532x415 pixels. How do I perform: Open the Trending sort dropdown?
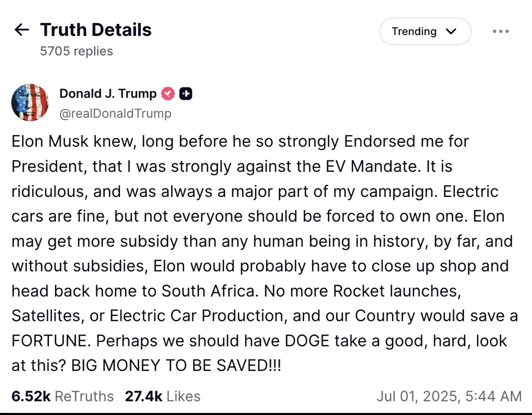click(x=425, y=31)
